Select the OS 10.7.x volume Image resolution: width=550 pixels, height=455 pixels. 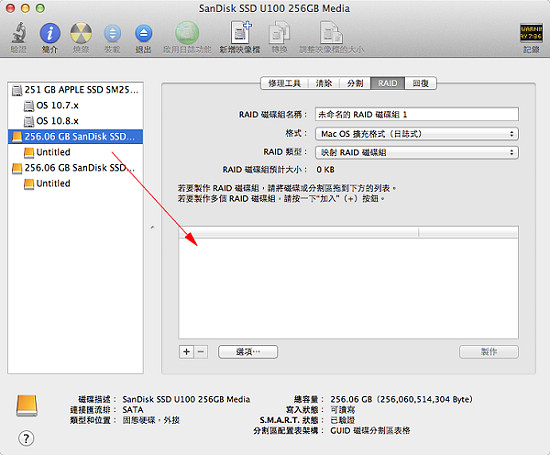(75, 105)
